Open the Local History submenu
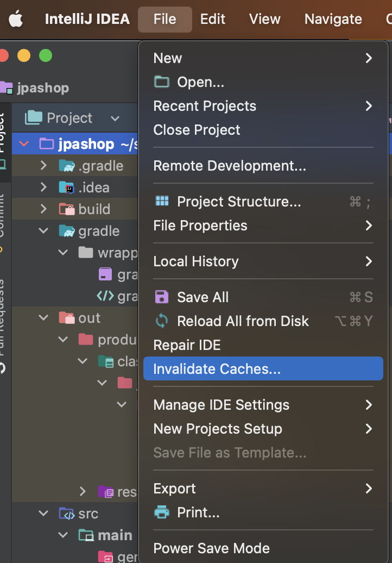This screenshot has height=563, width=392. [263, 261]
